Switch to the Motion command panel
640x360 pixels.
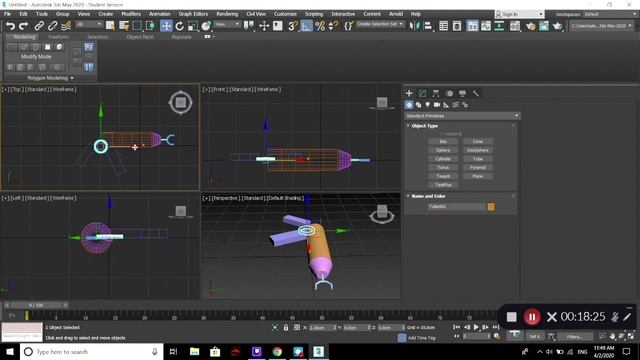tap(449, 93)
